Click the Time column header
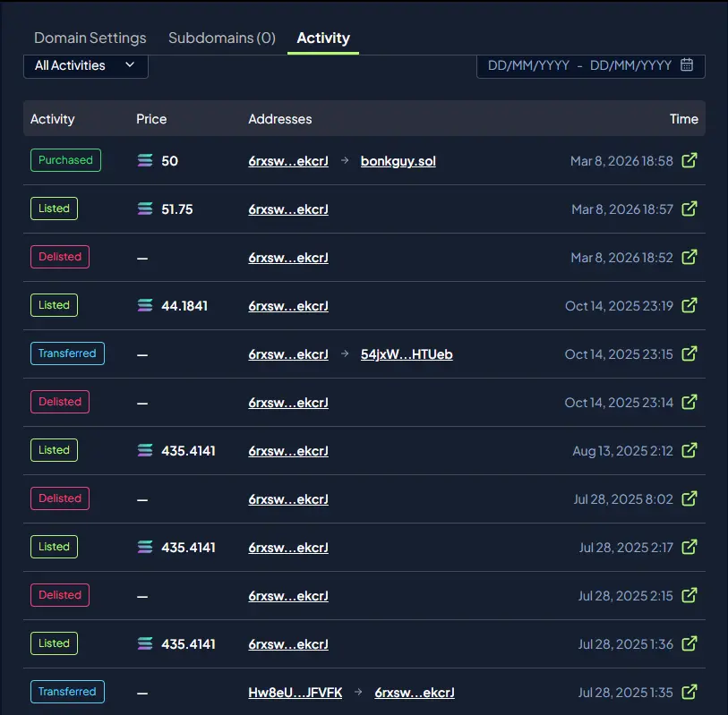Screen dimensions: 728x715 tap(684, 119)
